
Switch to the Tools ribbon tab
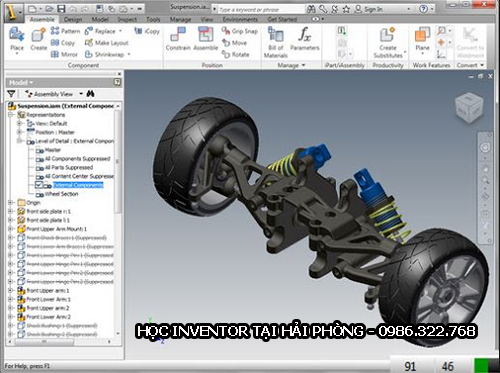(153, 19)
